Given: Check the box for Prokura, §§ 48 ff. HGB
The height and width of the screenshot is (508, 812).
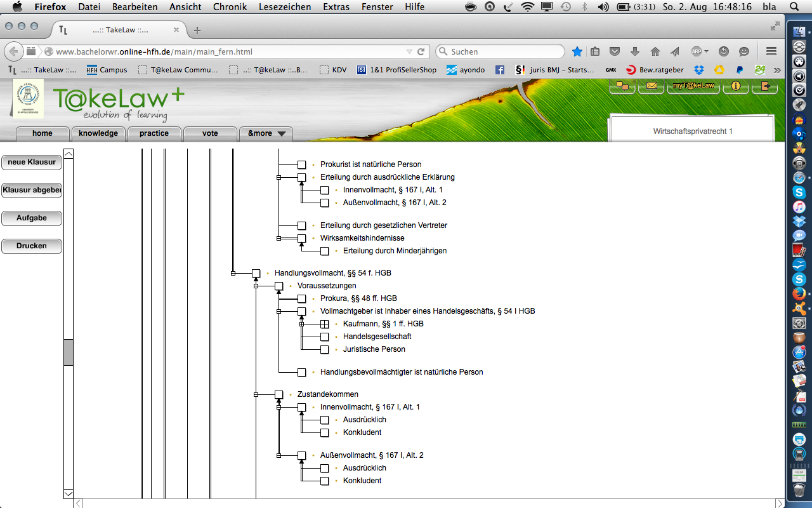Looking at the screenshot, I should click(302, 299).
